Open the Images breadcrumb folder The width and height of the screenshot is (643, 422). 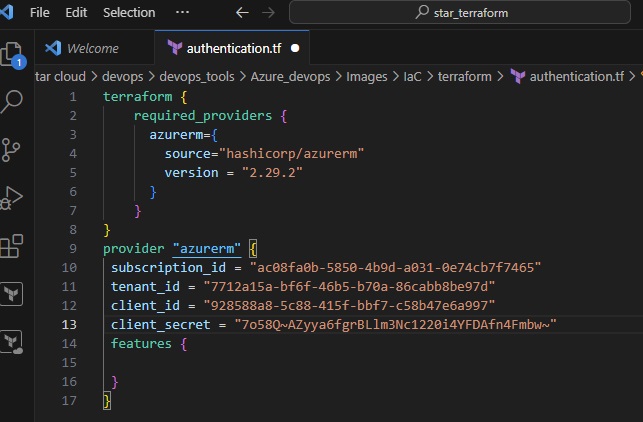[x=367, y=76]
